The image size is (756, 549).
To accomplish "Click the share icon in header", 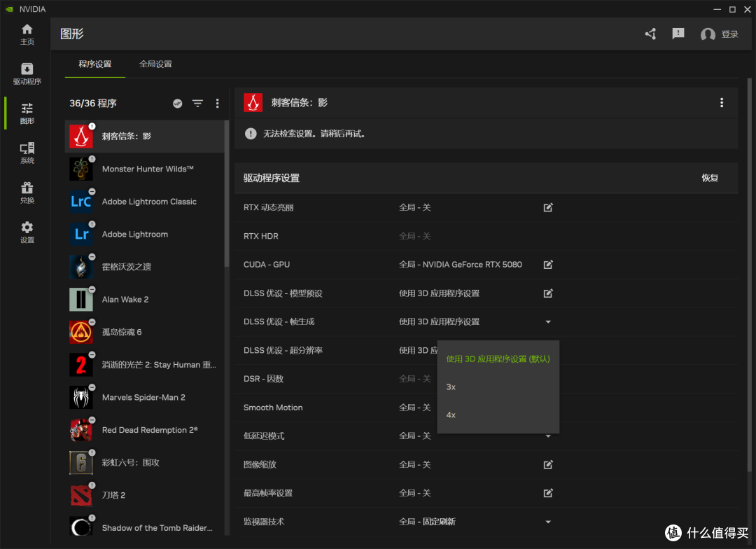I will pyautogui.click(x=650, y=34).
